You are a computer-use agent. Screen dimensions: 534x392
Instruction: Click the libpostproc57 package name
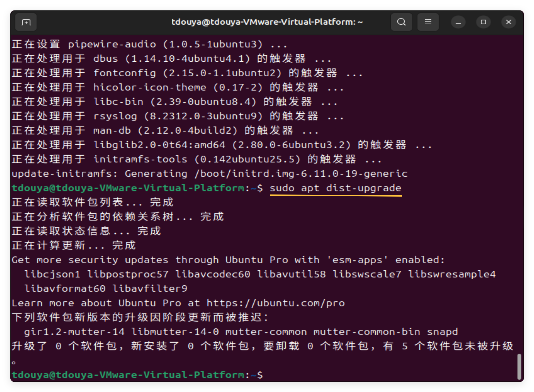tap(128, 275)
